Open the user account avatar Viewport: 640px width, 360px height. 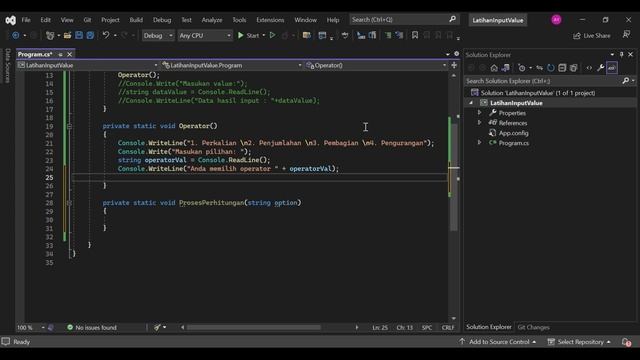pyautogui.click(x=556, y=20)
